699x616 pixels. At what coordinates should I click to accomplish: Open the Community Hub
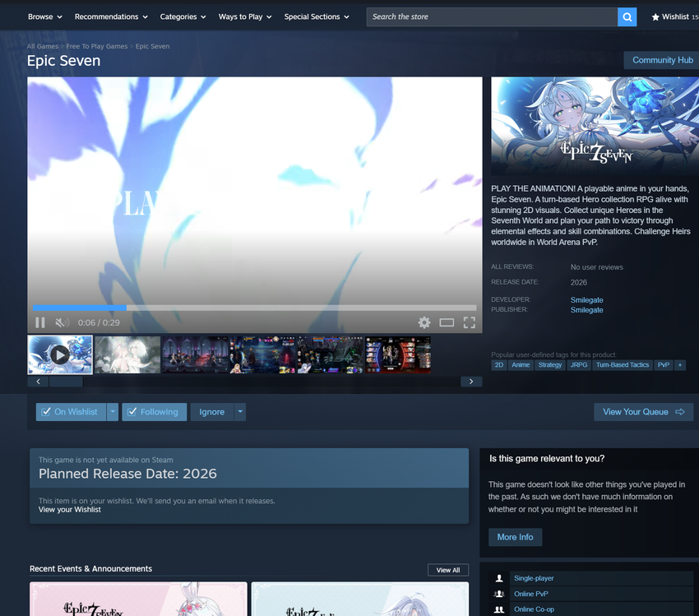(662, 60)
